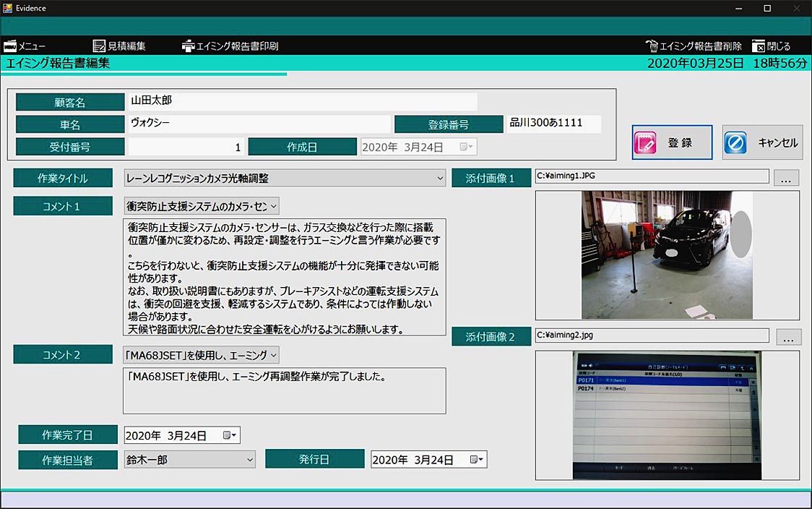The height and width of the screenshot is (509, 812).
Task: Click the diagnostic screen image preview
Action: click(667, 415)
